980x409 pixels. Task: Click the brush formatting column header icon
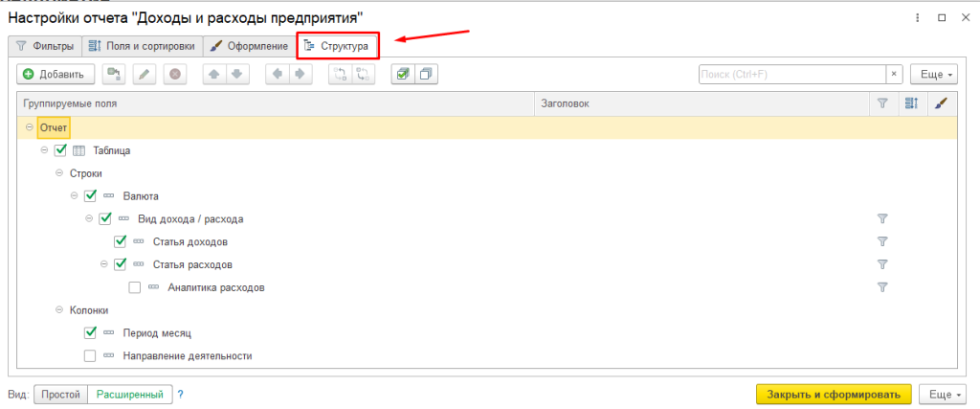[942, 104]
